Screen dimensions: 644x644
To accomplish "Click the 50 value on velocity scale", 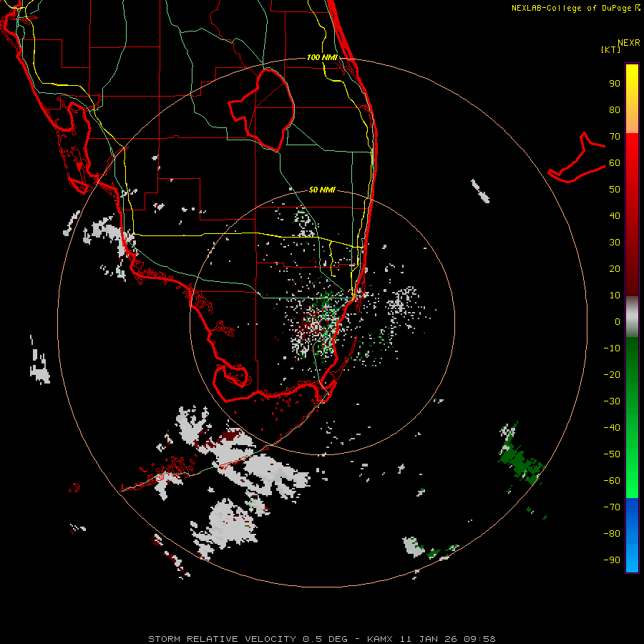I will 615,190.
